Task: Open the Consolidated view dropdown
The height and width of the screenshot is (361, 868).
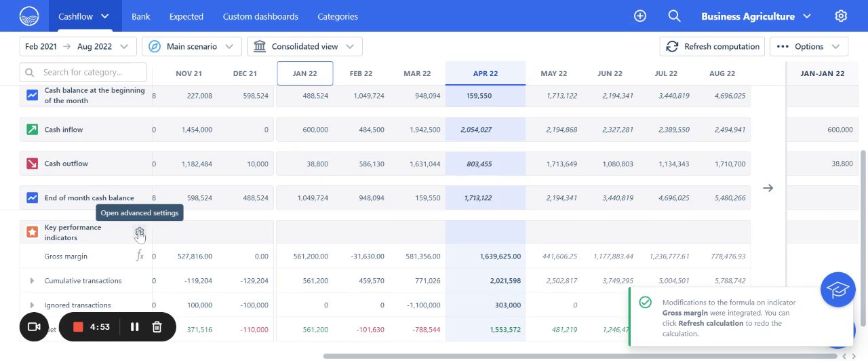Action: 304,46
